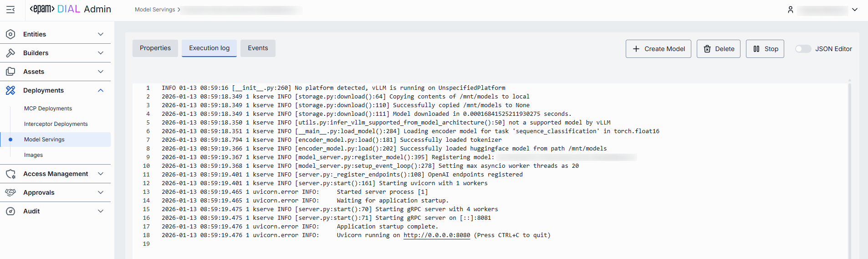
Task: Select MCP Deployments in the sidebar
Action: (x=48, y=109)
